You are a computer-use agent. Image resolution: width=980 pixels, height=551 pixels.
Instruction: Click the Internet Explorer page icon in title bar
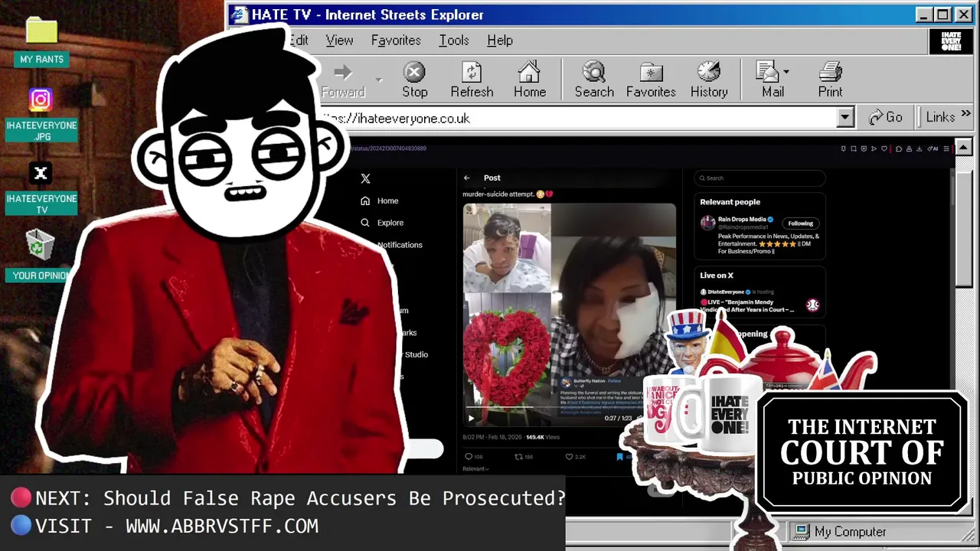click(x=240, y=15)
